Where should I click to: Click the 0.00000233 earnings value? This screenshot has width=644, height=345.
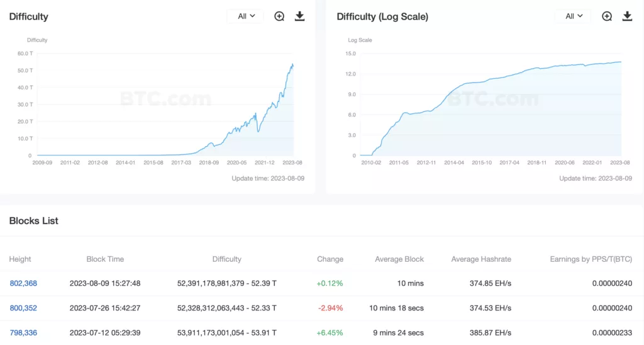click(x=612, y=332)
